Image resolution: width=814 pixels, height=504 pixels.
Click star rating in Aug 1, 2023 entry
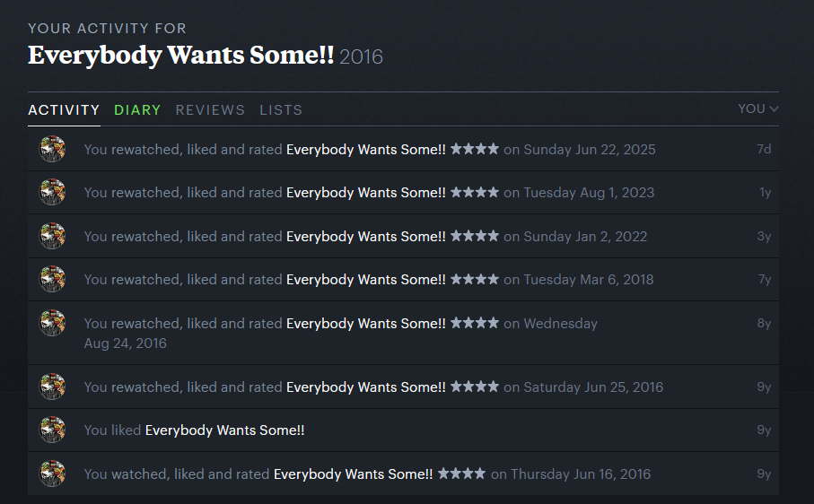point(474,192)
